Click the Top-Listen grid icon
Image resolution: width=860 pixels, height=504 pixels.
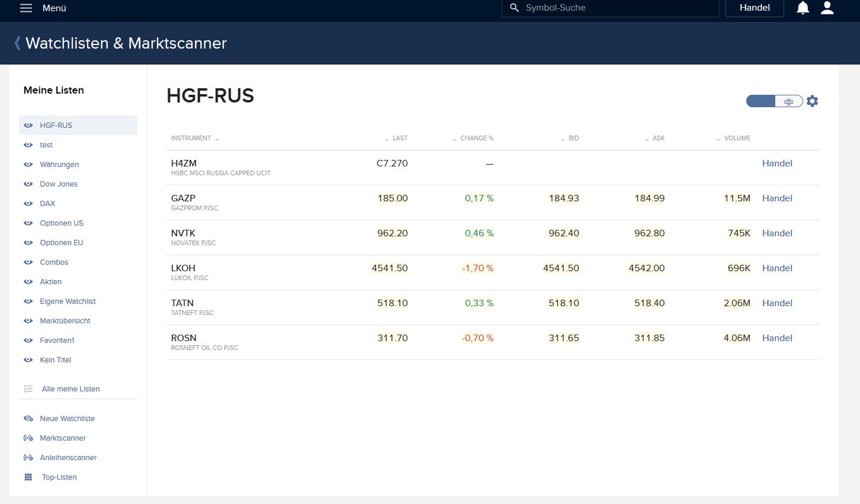[28, 477]
